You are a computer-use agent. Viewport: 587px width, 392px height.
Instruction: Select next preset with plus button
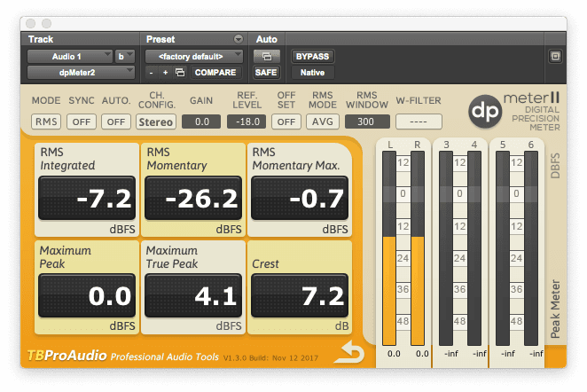click(165, 72)
